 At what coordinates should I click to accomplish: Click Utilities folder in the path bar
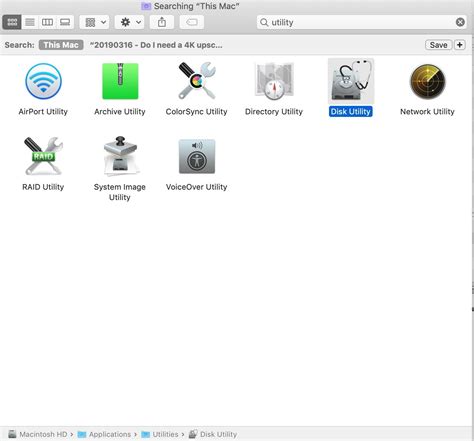click(x=160, y=434)
